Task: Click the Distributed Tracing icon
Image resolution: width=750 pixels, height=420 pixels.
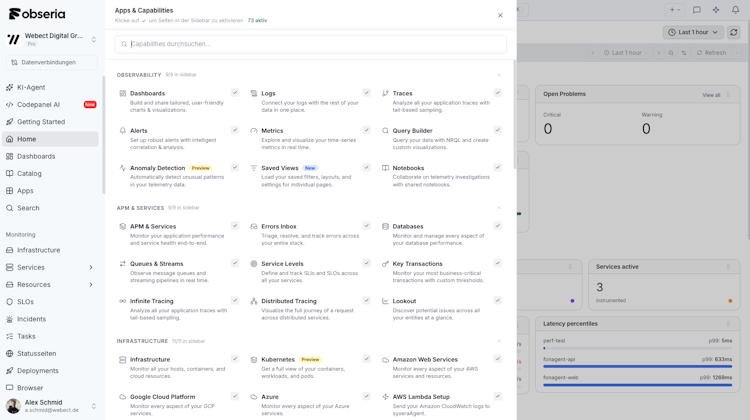Action: coord(254,301)
